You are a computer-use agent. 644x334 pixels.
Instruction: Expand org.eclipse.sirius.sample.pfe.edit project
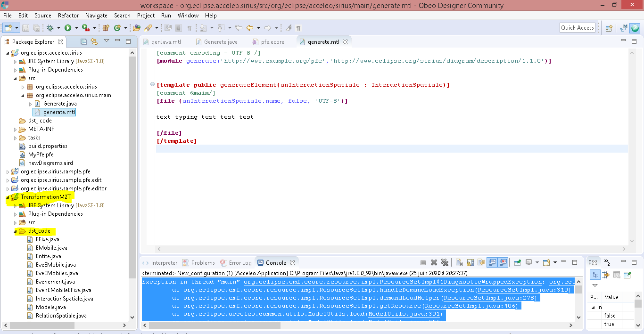pyautogui.click(x=8, y=180)
